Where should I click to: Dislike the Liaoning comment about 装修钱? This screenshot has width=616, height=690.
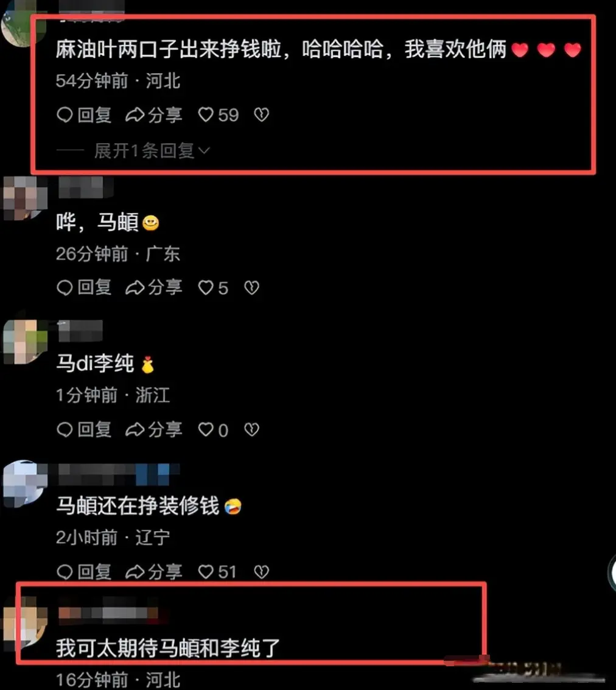pos(262,572)
